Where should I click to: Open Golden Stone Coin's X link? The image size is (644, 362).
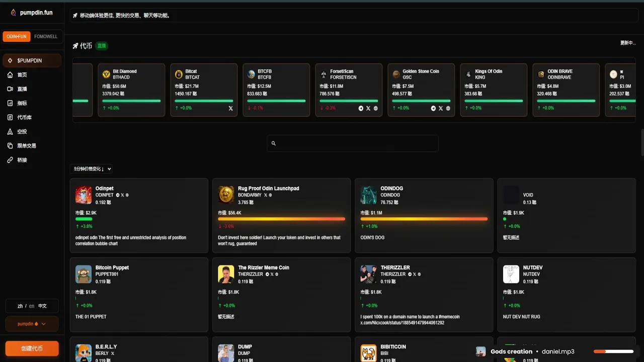[441, 108]
